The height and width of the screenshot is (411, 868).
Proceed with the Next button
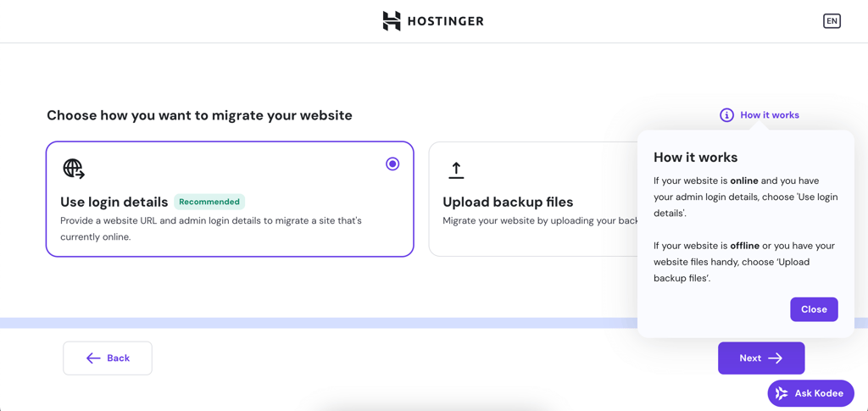pos(761,358)
